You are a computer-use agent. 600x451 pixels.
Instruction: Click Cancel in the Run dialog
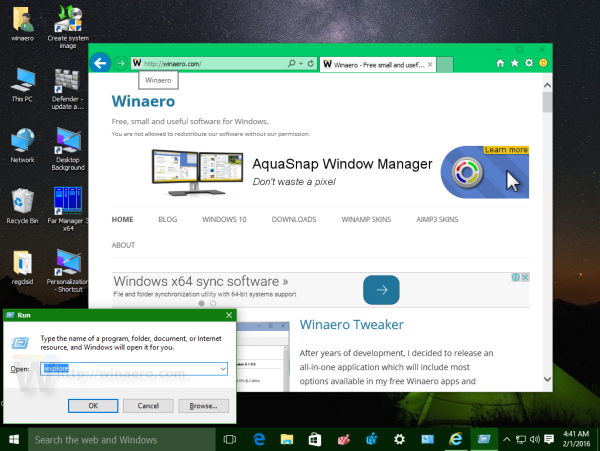coord(148,406)
